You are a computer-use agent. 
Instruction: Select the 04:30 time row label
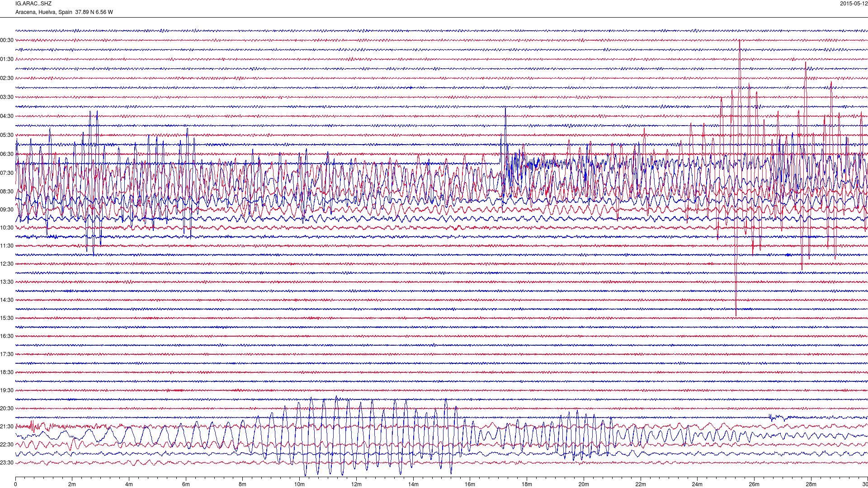click(x=7, y=116)
